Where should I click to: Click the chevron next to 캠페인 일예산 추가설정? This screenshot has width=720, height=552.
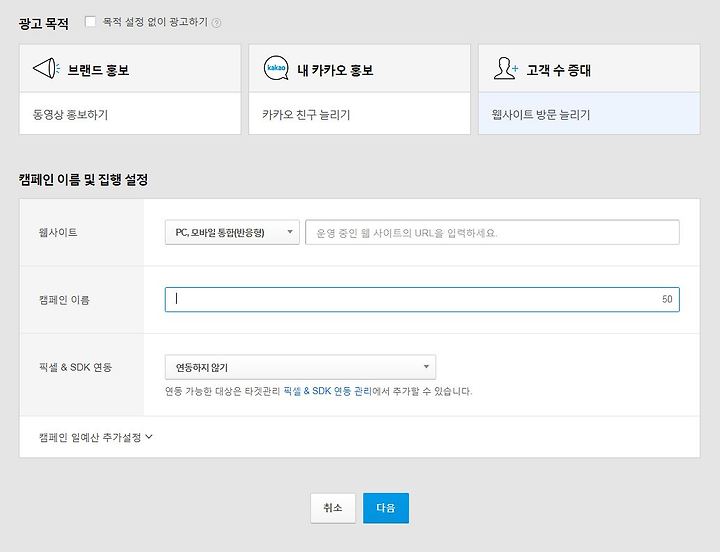(x=149, y=437)
